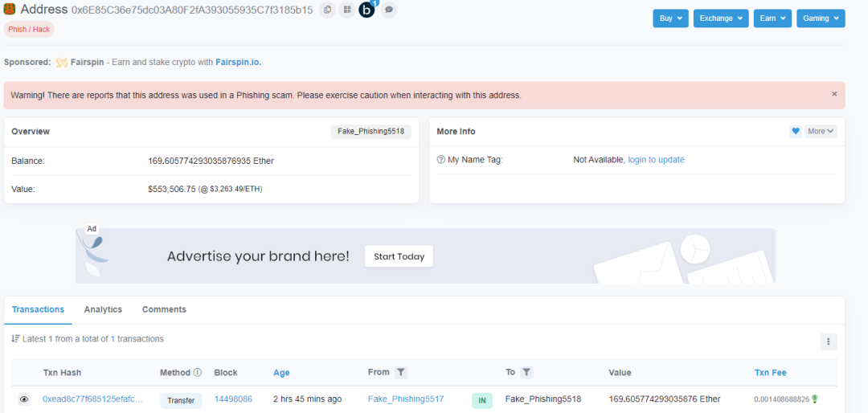Copy the address to clipboard icon
Image resolution: width=868 pixels, height=413 pixels.
coord(328,10)
